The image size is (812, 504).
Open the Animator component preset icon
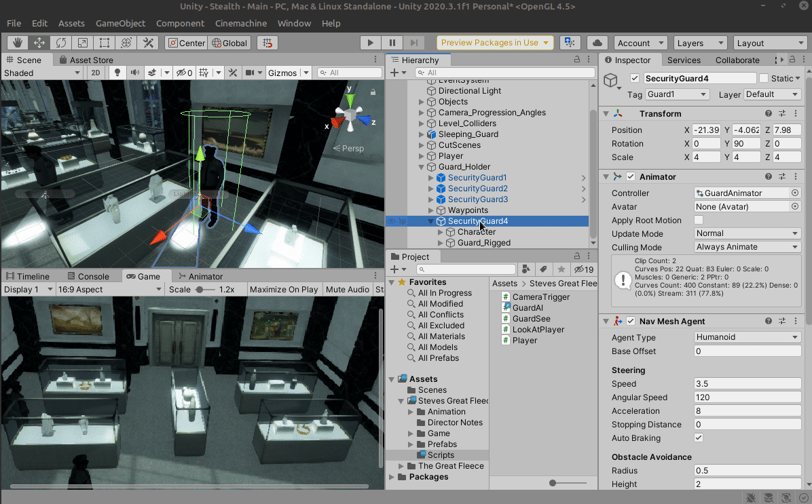[782, 176]
